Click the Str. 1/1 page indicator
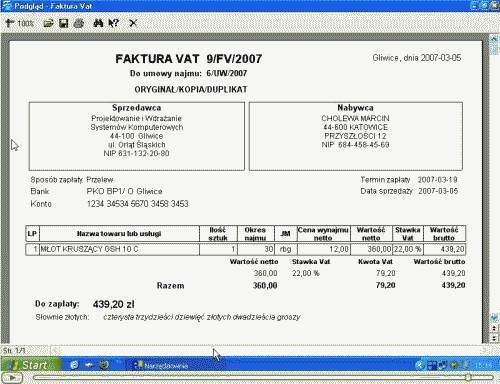The image size is (500, 384). point(14,350)
